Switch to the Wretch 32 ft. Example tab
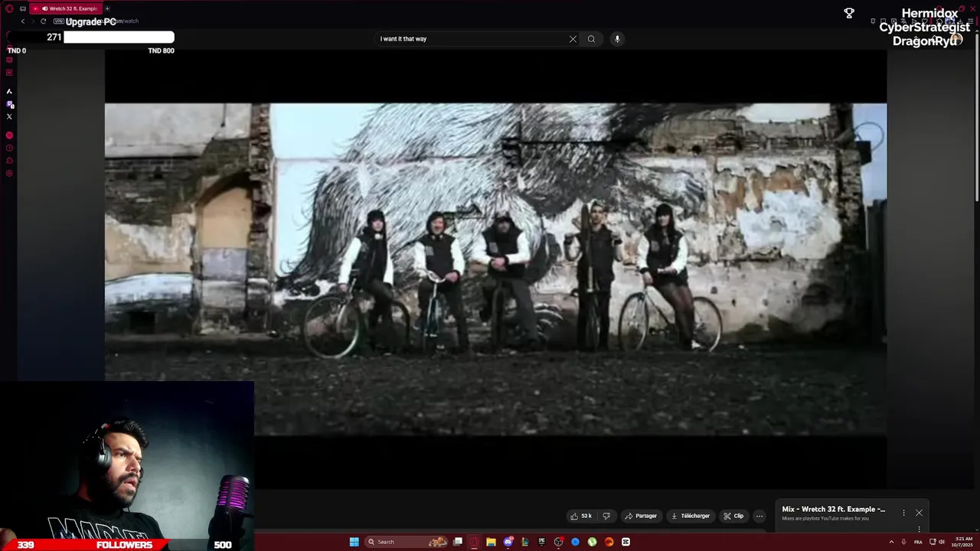This screenshot has height=551, width=980. click(x=67, y=8)
